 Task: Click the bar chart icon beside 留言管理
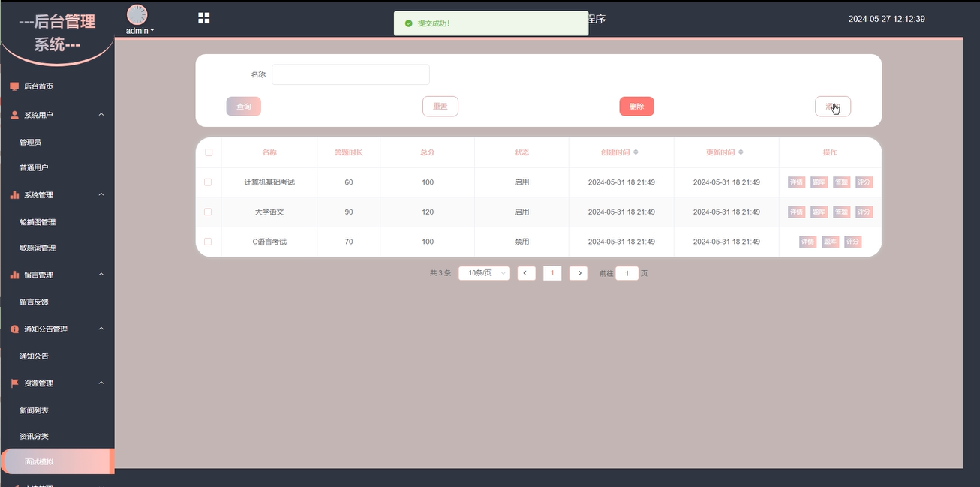click(14, 275)
